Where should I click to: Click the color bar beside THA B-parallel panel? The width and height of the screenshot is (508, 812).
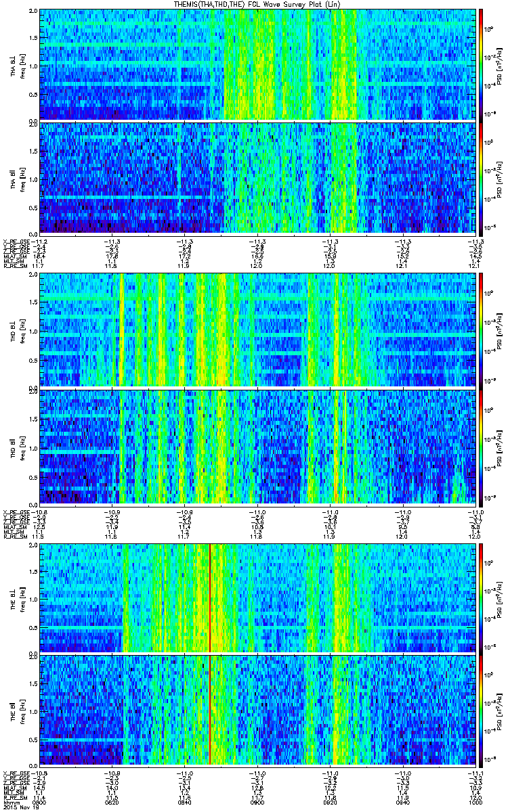pos(481,178)
